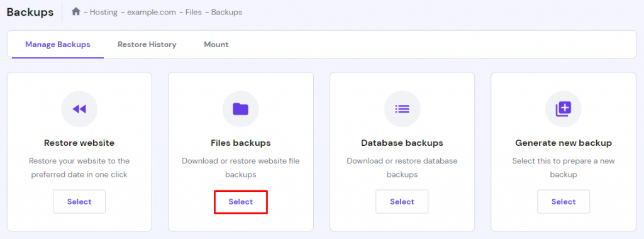Click the Backups page heading
644x239 pixels.
coord(30,12)
